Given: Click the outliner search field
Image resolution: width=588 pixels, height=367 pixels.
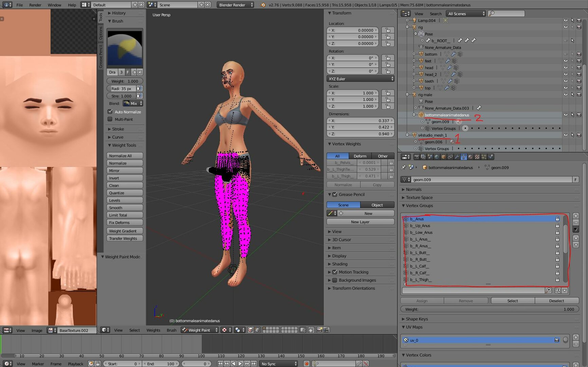Looking at the screenshot, I should point(506,14).
